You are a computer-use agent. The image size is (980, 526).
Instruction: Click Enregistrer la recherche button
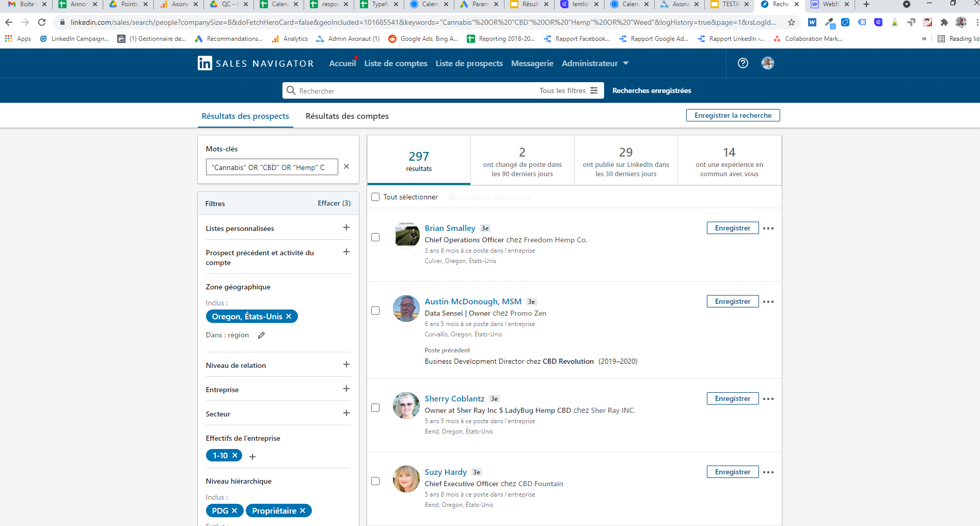[x=733, y=115]
